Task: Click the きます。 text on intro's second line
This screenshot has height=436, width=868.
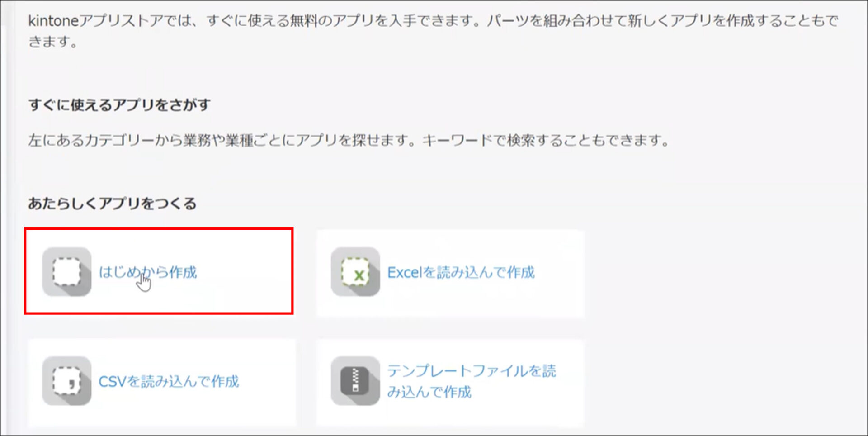Action: pos(53,42)
